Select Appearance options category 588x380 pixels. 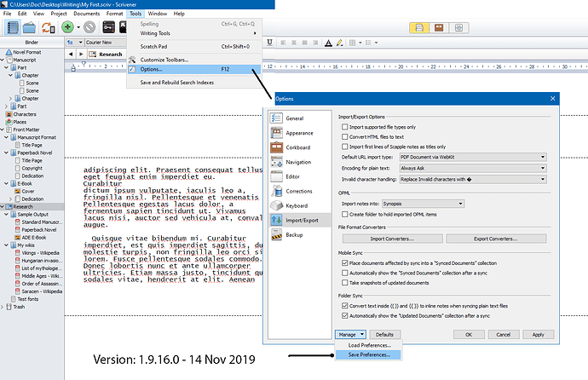(x=300, y=133)
